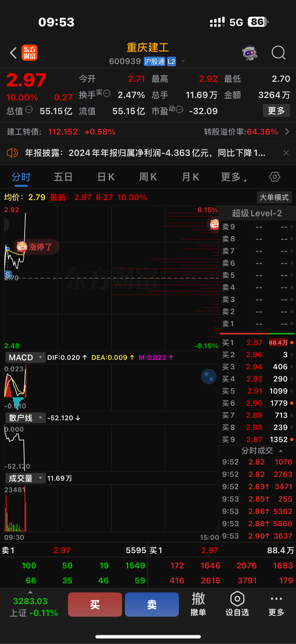Image resolution: width=296 pixels, height=644 pixels.
Task: Toggle 大单模式
Action: pos(274,197)
